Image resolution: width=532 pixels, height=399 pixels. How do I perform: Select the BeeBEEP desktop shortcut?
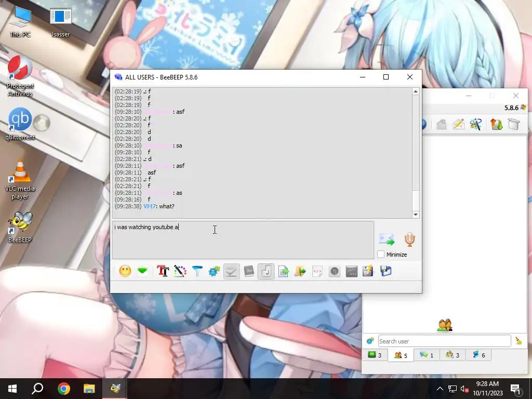pos(20,228)
